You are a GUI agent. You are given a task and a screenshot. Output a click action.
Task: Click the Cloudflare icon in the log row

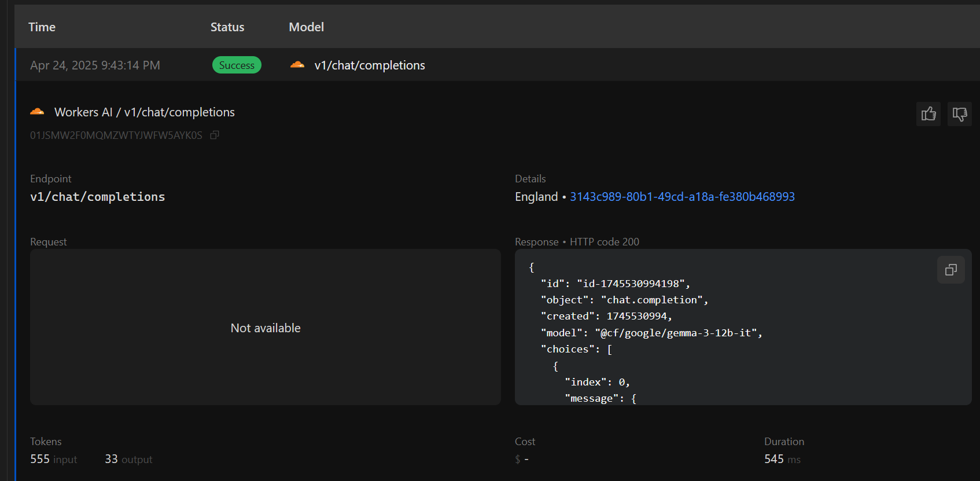(297, 65)
